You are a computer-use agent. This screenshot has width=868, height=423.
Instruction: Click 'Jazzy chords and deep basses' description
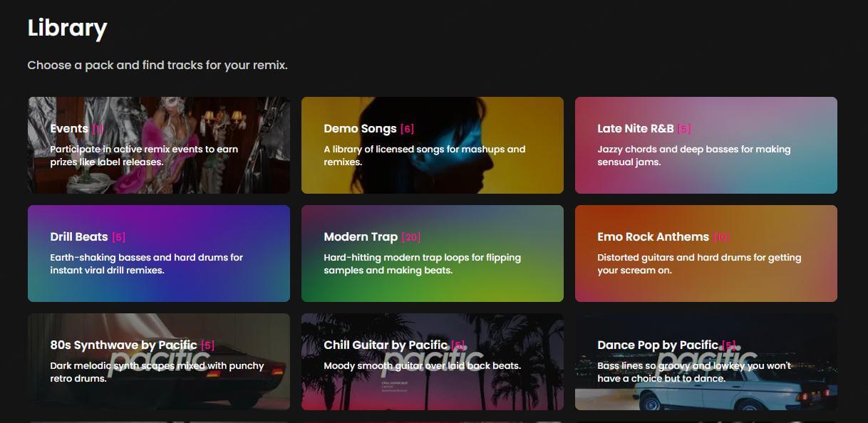pyautogui.click(x=694, y=156)
